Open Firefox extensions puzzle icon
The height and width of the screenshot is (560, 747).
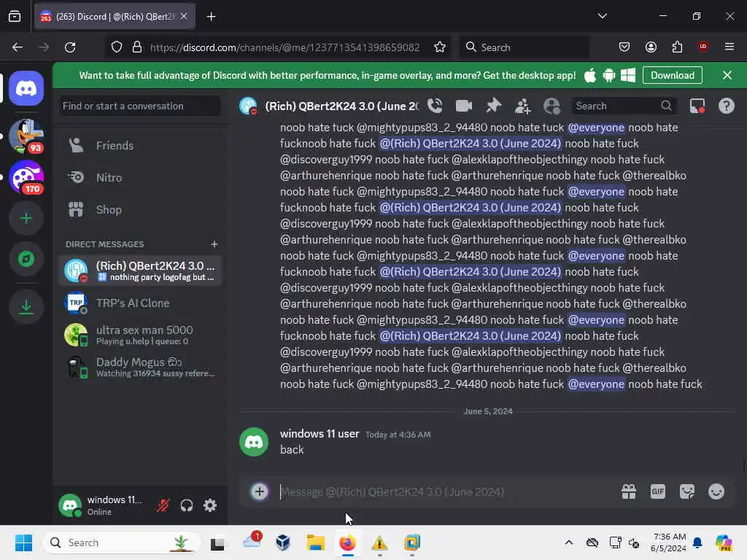[677, 47]
